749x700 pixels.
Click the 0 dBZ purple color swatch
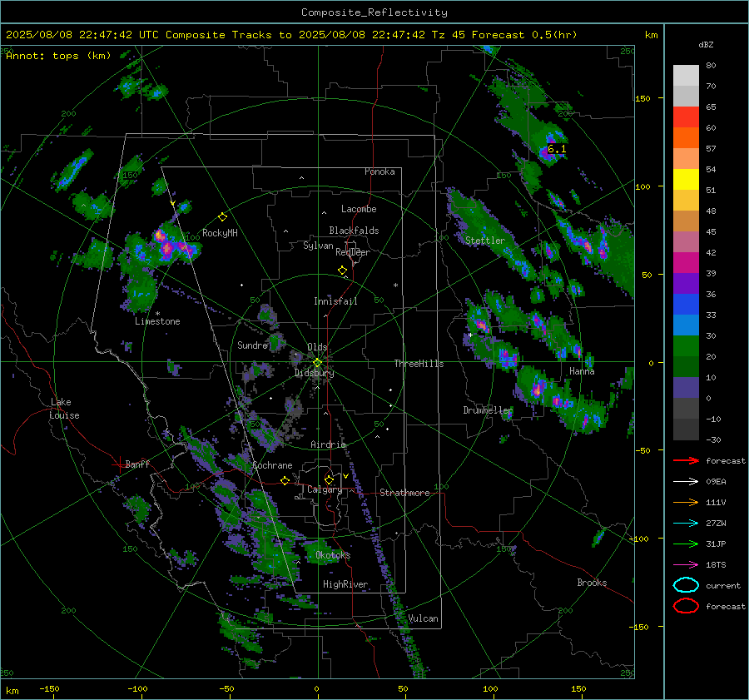686,387
